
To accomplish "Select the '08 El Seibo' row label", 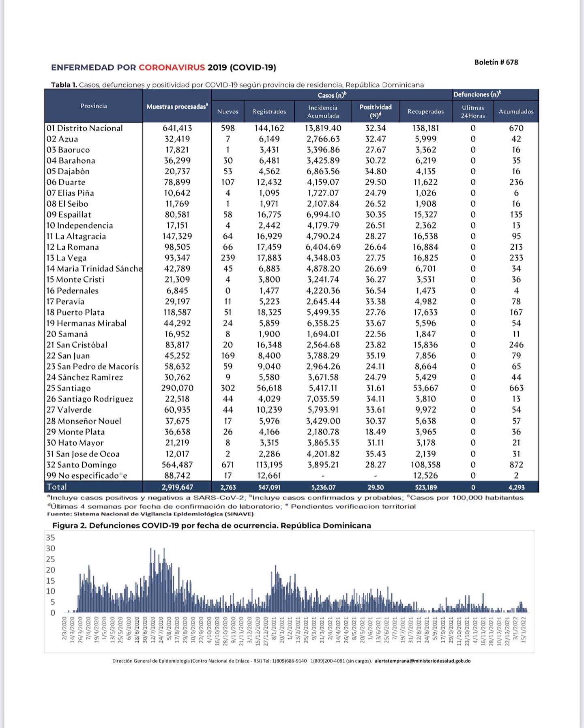I will 67,204.
